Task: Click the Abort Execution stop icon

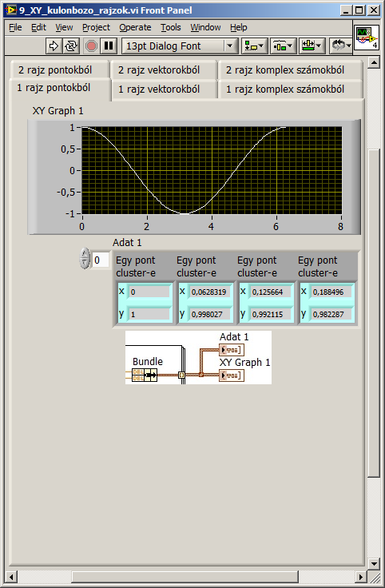Action: click(91, 46)
